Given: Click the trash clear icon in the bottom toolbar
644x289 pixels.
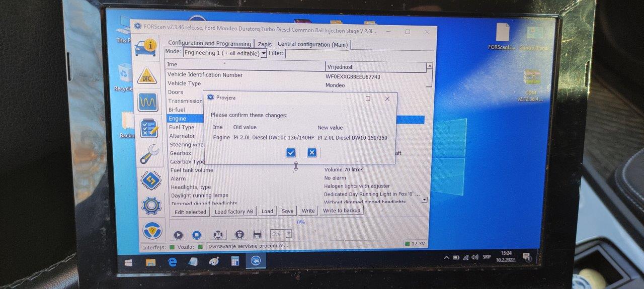Looking at the screenshot, I should click(x=240, y=234).
